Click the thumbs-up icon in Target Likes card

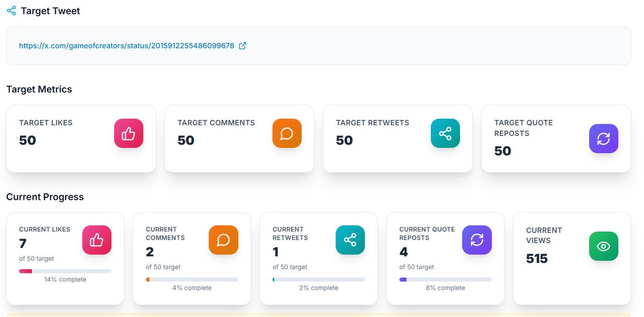129,133
